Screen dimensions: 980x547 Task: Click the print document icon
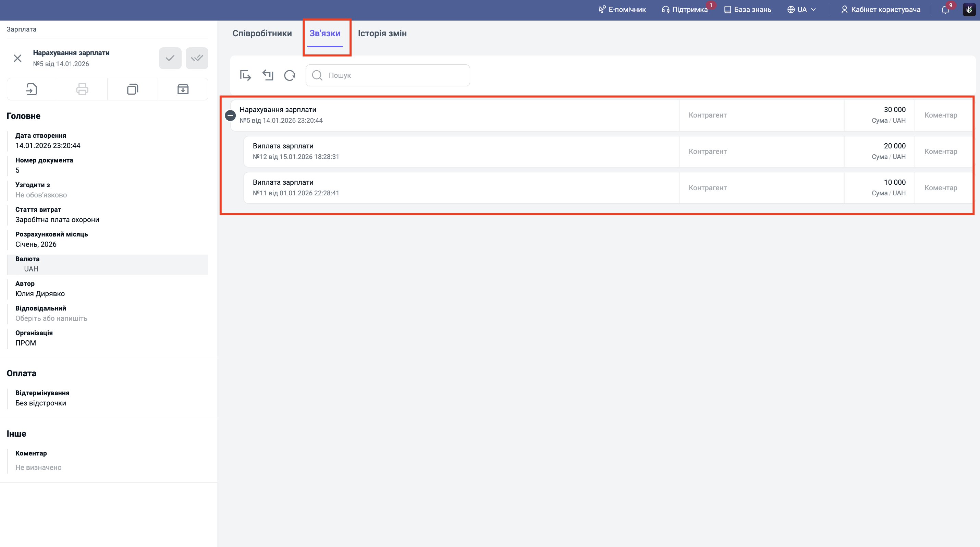(82, 89)
